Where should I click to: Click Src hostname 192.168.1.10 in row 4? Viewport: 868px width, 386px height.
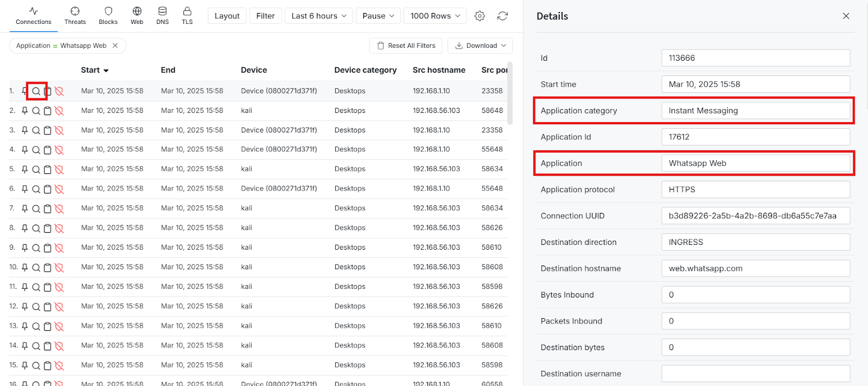tap(431, 149)
